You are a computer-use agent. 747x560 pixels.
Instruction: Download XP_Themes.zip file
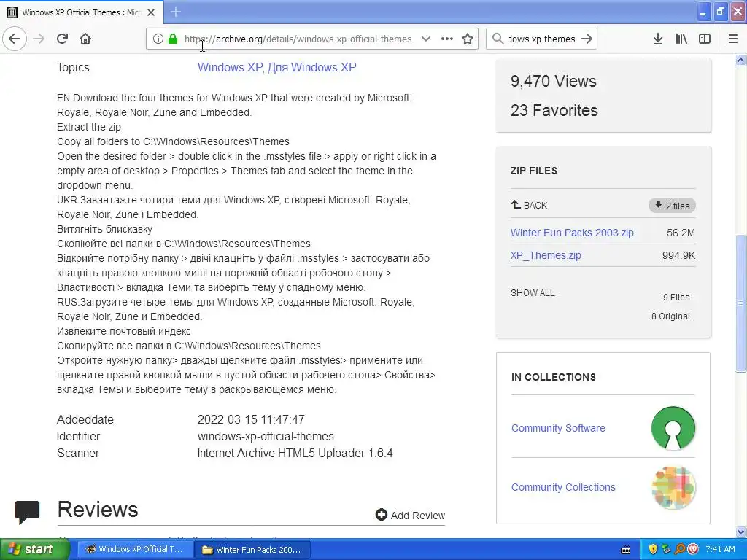click(x=546, y=255)
